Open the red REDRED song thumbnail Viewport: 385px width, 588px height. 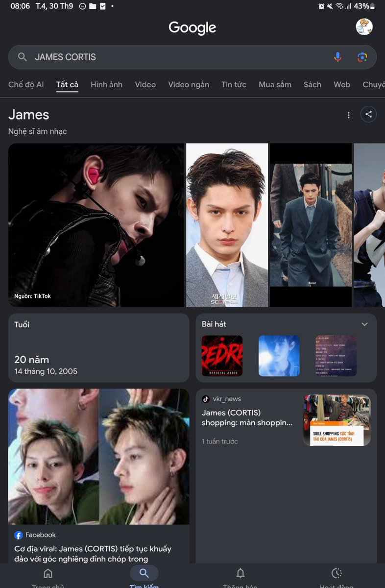[222, 356]
